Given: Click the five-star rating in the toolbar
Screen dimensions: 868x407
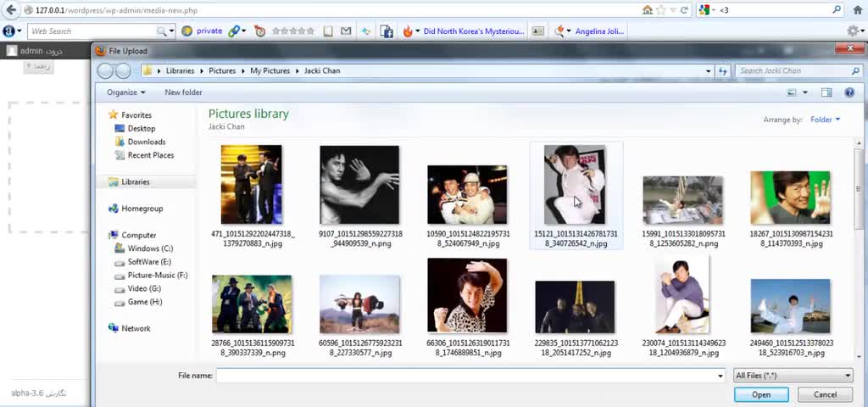Looking at the screenshot, I should pos(293,31).
